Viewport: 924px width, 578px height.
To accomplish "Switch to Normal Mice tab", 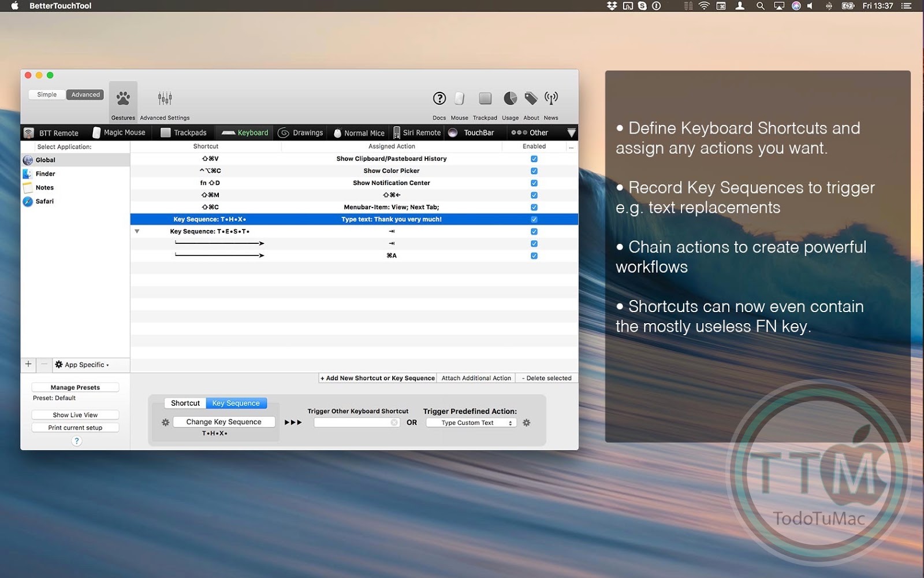I will click(359, 133).
